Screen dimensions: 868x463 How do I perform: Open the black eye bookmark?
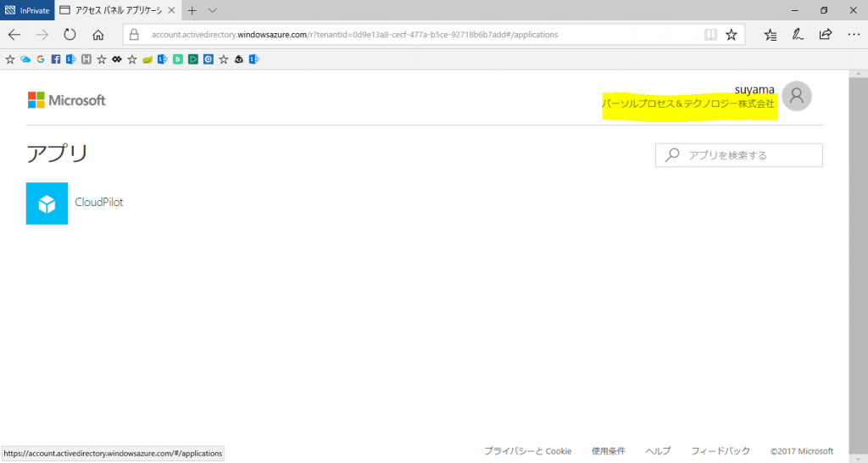238,59
